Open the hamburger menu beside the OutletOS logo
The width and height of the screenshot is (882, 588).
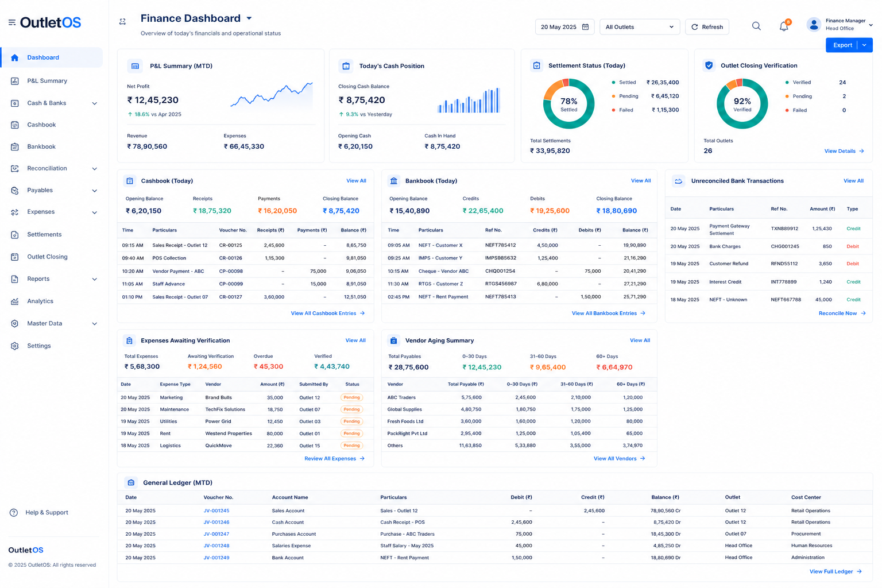[12, 22]
